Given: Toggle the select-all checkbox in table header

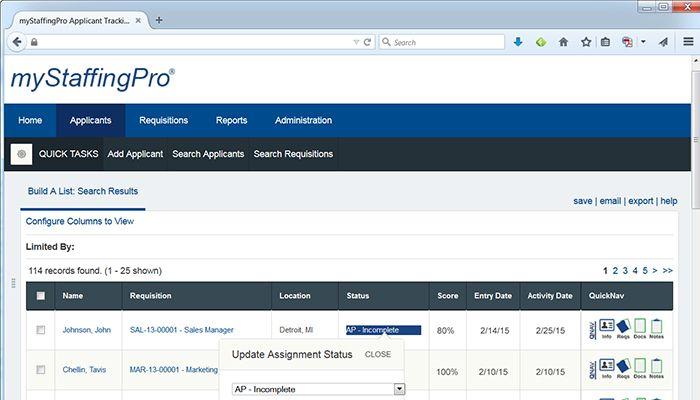Looking at the screenshot, I should coord(41,296).
